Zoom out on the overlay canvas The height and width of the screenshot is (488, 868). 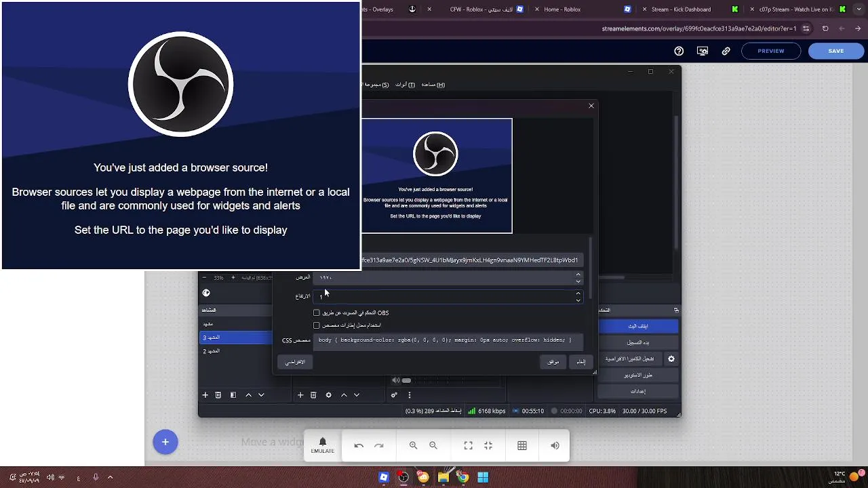pos(433,445)
